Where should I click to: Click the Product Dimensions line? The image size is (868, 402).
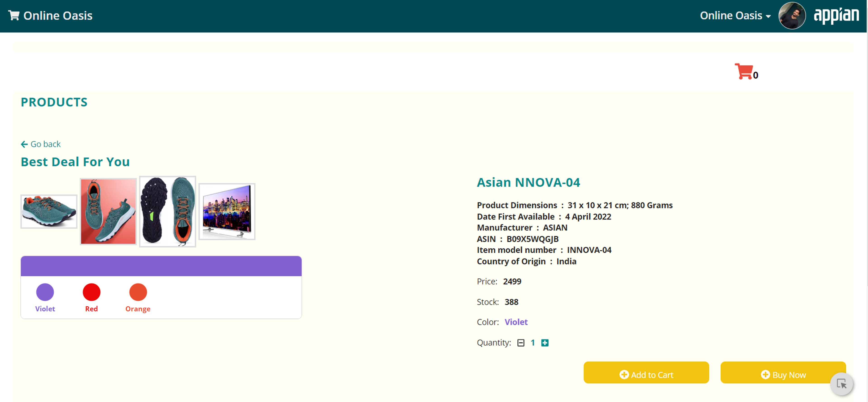pyautogui.click(x=575, y=205)
